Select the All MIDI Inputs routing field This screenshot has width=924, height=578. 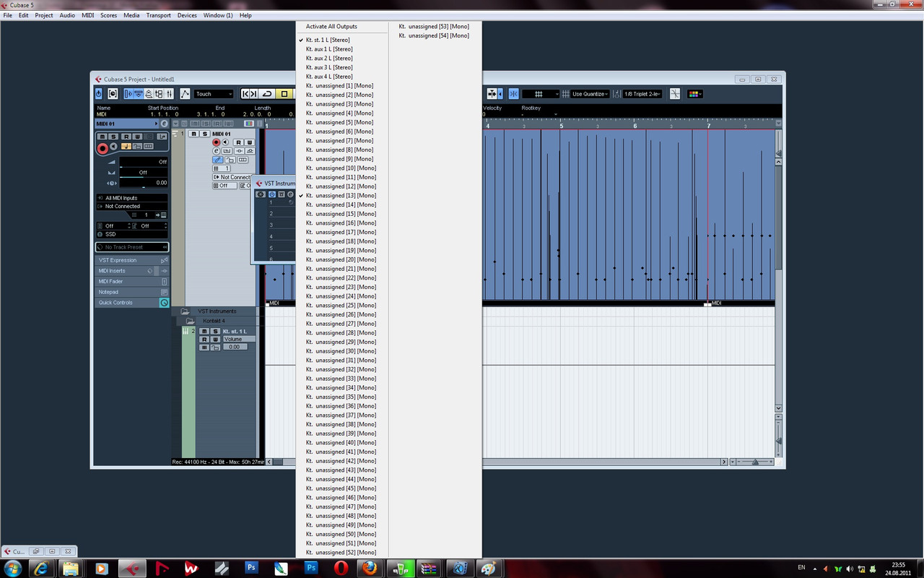coord(132,198)
